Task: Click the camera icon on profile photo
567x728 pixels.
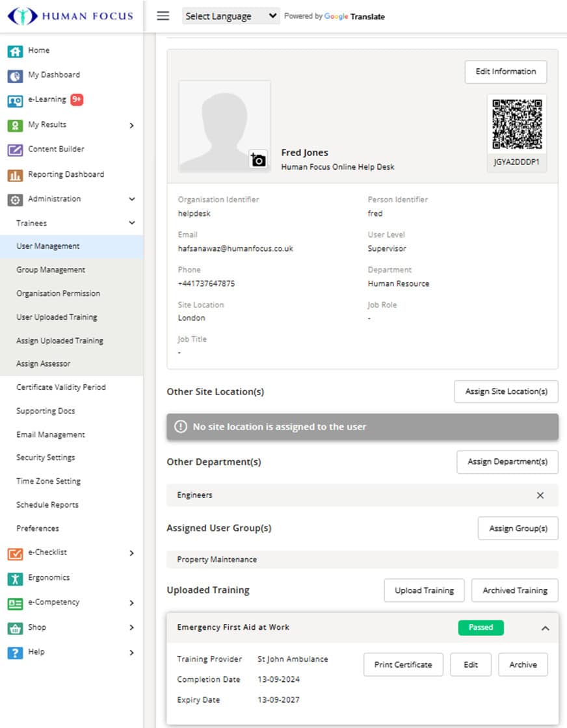Action: pos(258,159)
